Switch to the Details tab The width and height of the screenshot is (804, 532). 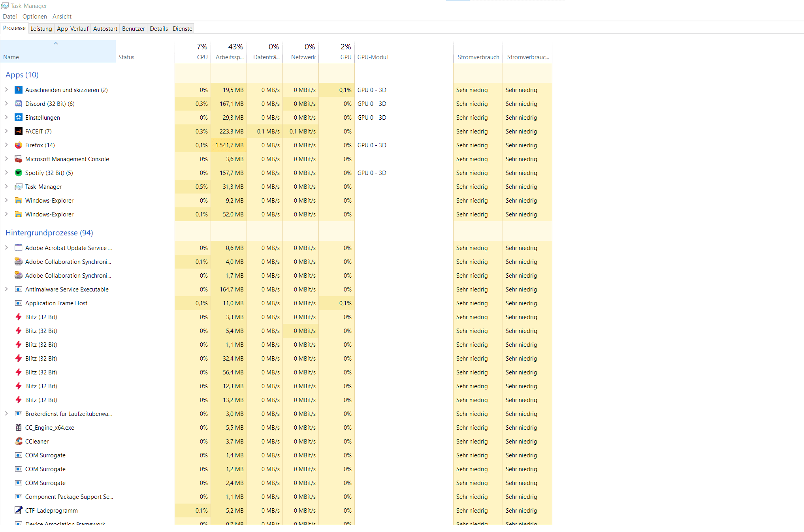tap(159, 28)
